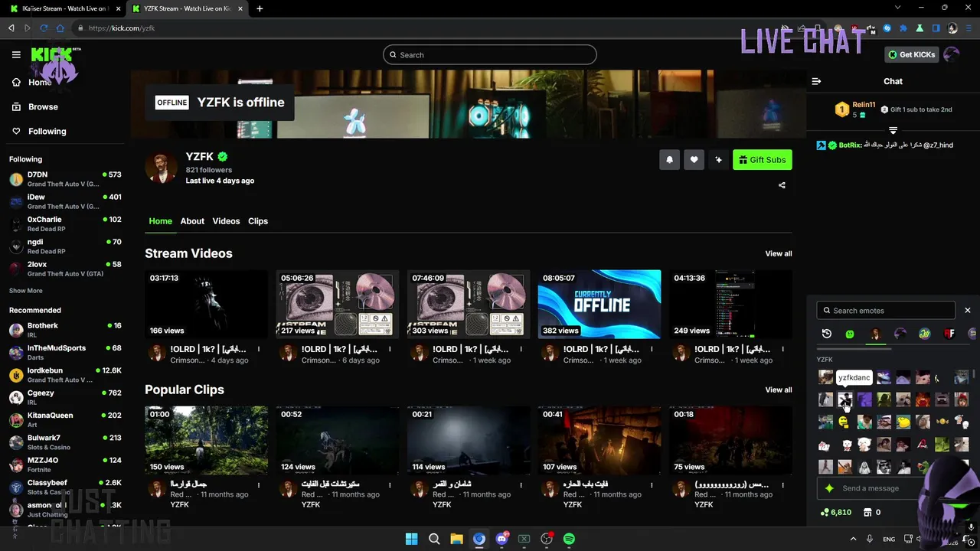Click the Get KICKs button
The image size is (980, 551).
pyautogui.click(x=912, y=54)
